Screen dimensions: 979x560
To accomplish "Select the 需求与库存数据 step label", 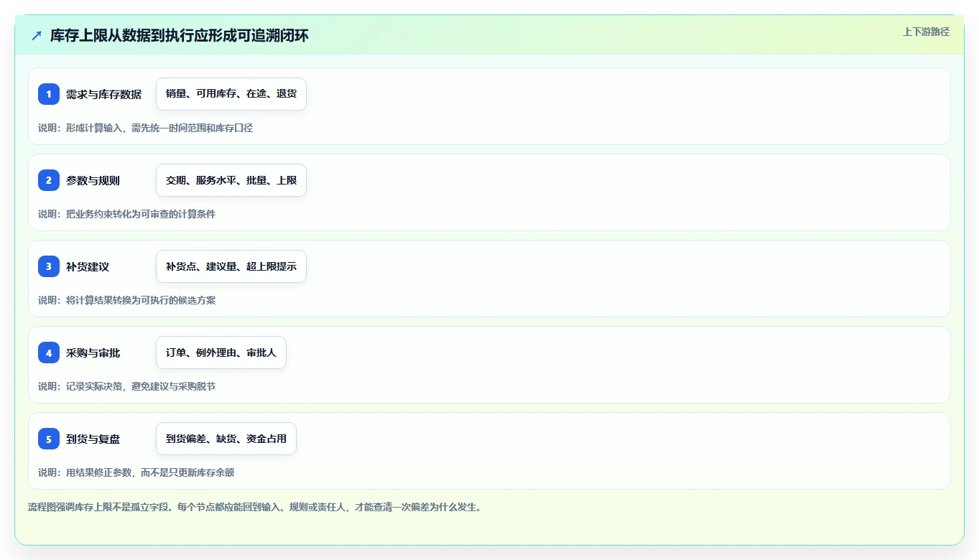I will [x=103, y=94].
